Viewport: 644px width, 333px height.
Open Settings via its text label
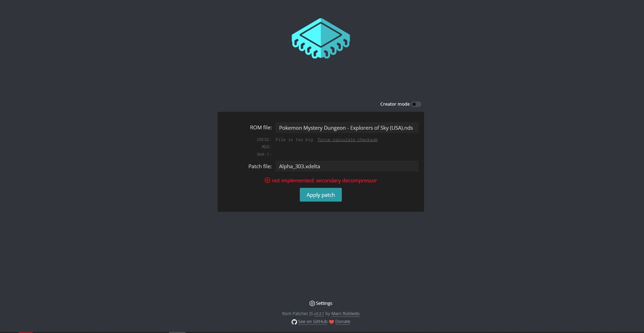(x=324, y=303)
